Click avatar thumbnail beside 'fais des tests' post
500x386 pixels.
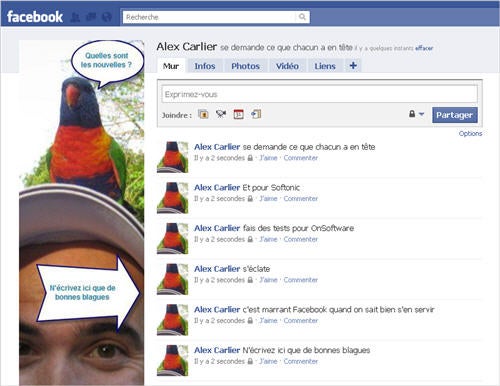[173, 238]
